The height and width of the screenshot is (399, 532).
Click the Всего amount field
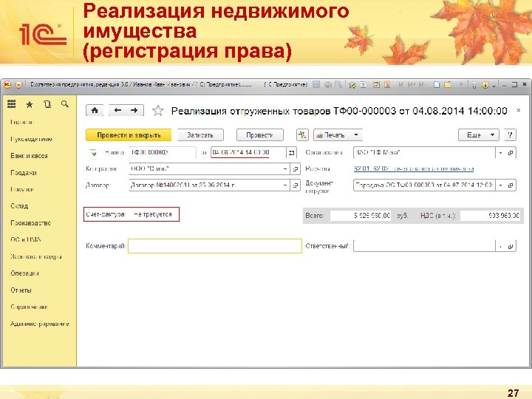click(361, 216)
